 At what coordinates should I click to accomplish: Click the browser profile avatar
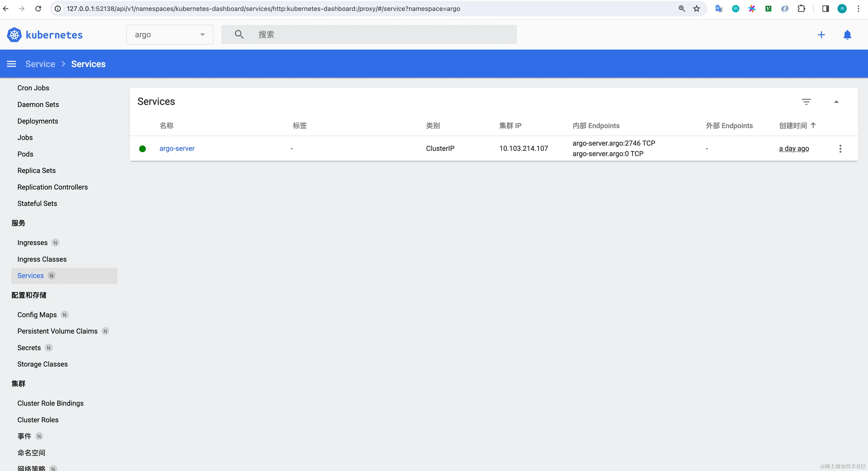pos(842,8)
